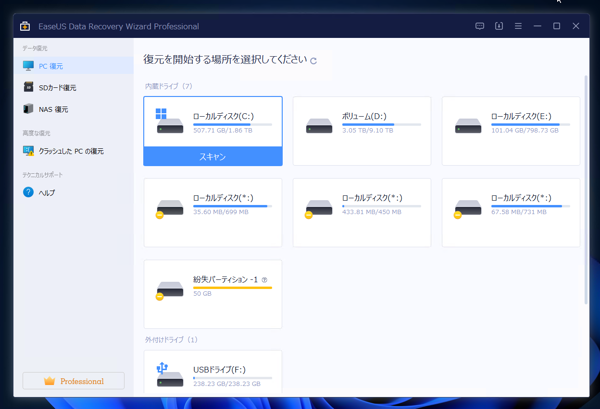
Task: Open ヘルプ in the sidebar
Action: click(x=73, y=192)
